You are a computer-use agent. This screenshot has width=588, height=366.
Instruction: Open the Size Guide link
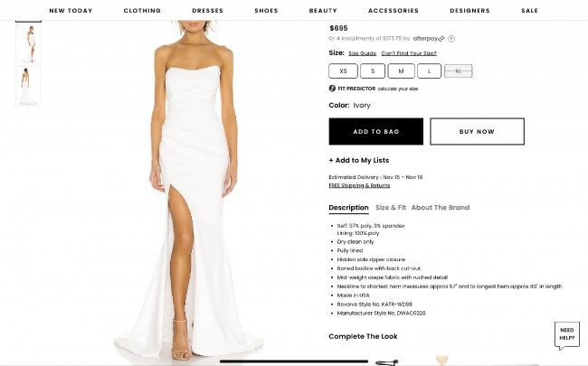(362, 53)
